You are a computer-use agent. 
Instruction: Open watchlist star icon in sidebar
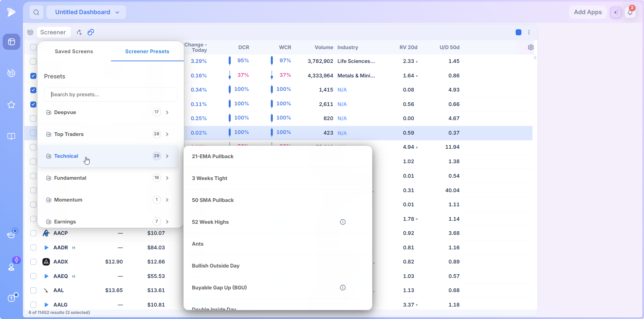click(11, 105)
